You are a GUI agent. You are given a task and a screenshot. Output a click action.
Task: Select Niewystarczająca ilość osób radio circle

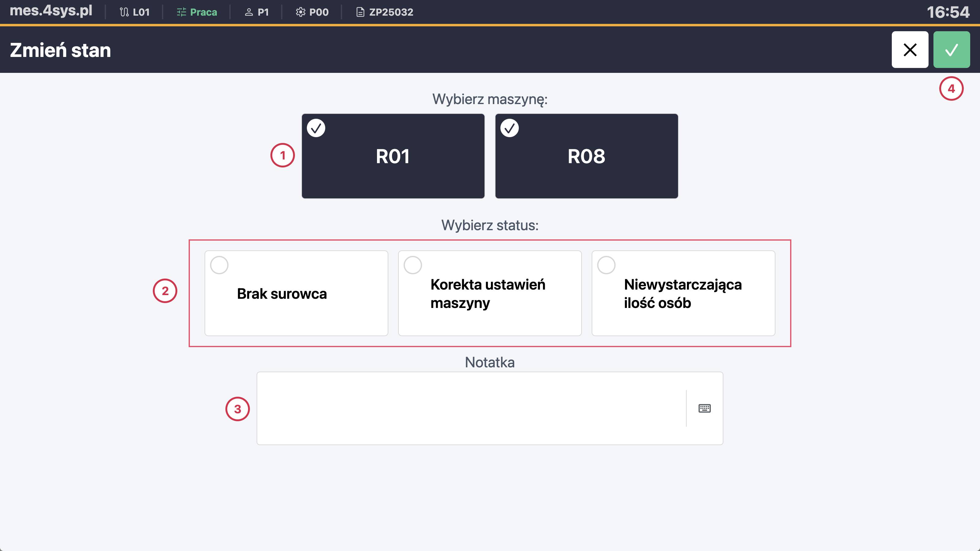click(606, 265)
